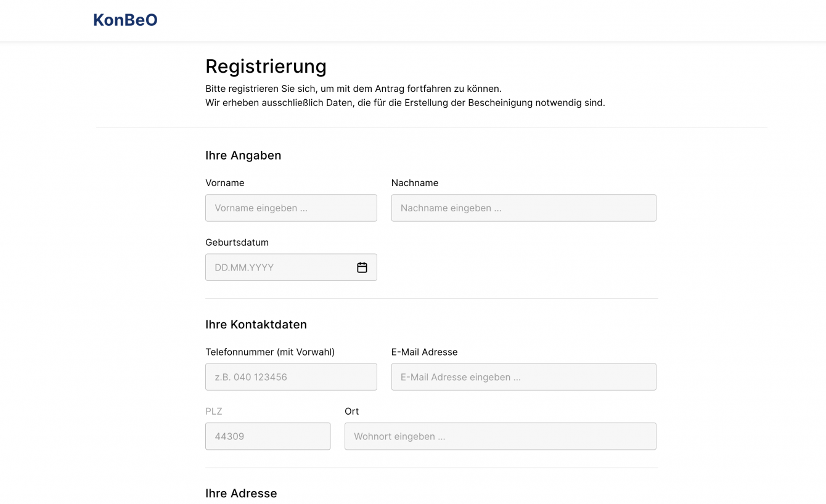
Task: Select the E-Mail Adresse input field
Action: point(523,377)
